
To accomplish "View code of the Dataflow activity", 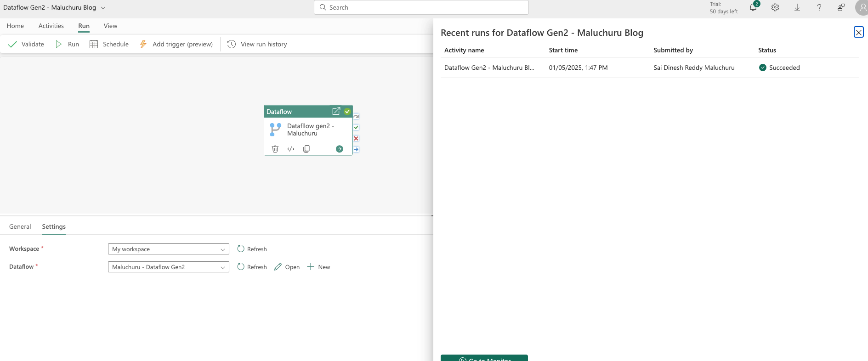I will tap(291, 149).
